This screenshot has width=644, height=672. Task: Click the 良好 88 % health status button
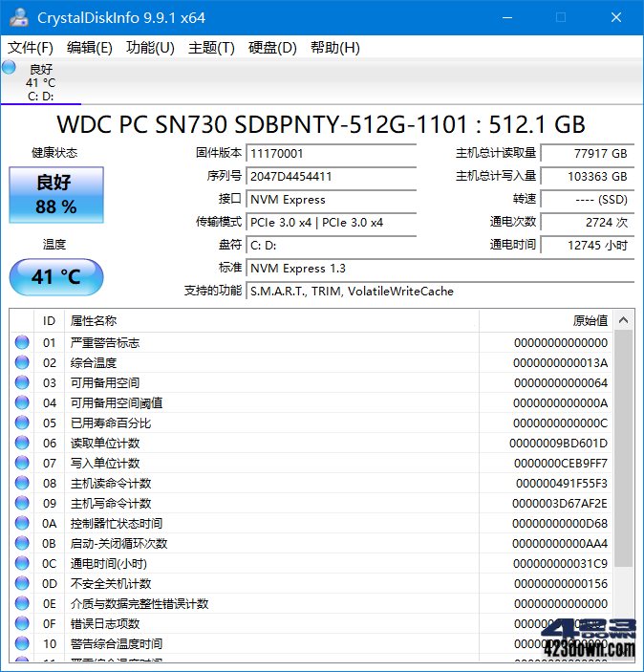(56, 195)
